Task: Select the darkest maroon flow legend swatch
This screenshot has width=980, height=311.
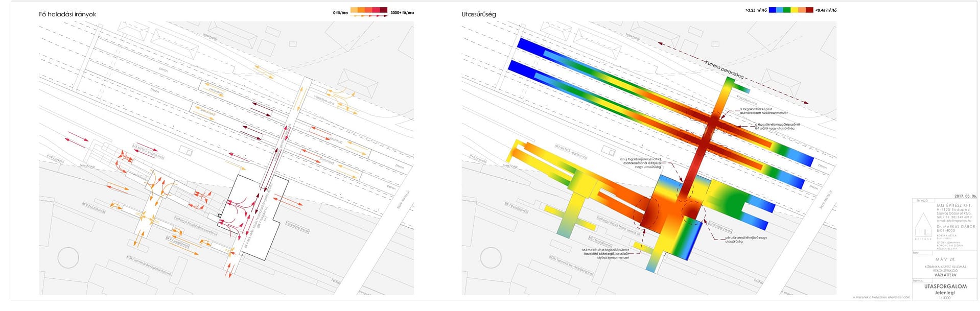Action: click(384, 10)
